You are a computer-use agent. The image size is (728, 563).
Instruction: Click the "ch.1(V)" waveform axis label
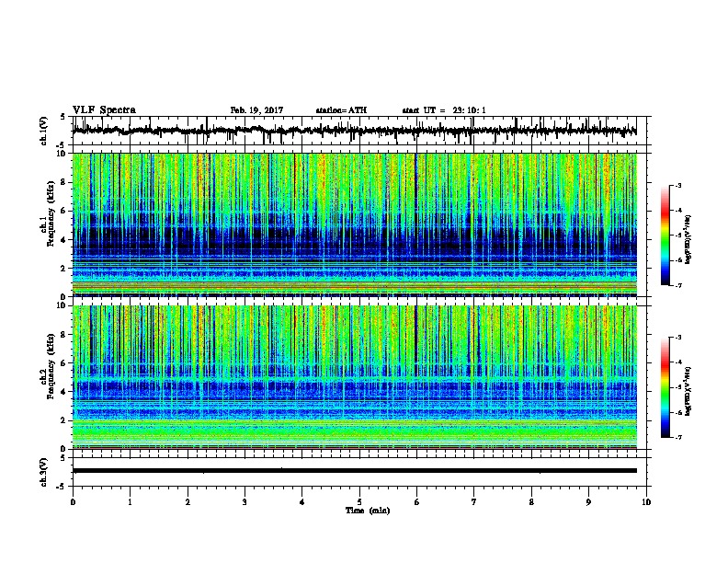44,131
